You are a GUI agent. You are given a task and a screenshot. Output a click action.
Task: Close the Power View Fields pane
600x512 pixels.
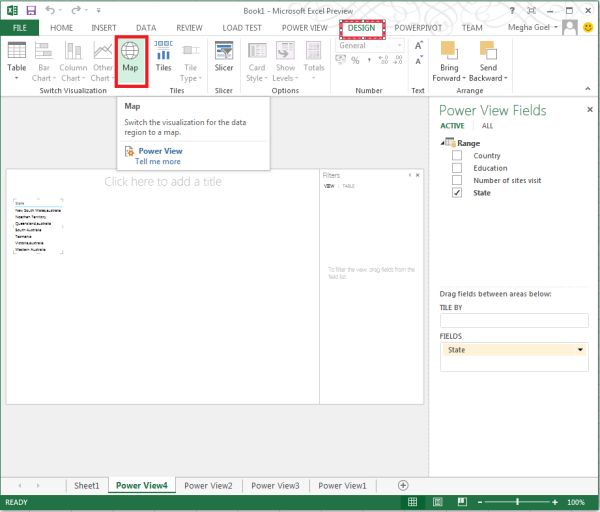pyautogui.click(x=590, y=110)
